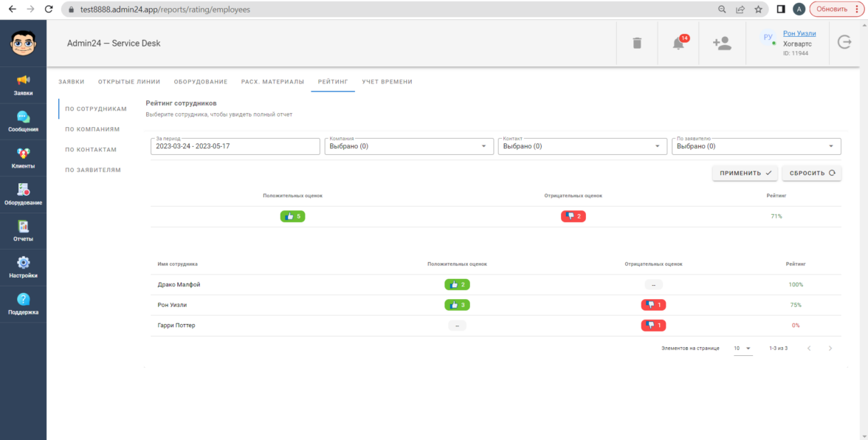Open the trash bin icon in header

coord(637,43)
